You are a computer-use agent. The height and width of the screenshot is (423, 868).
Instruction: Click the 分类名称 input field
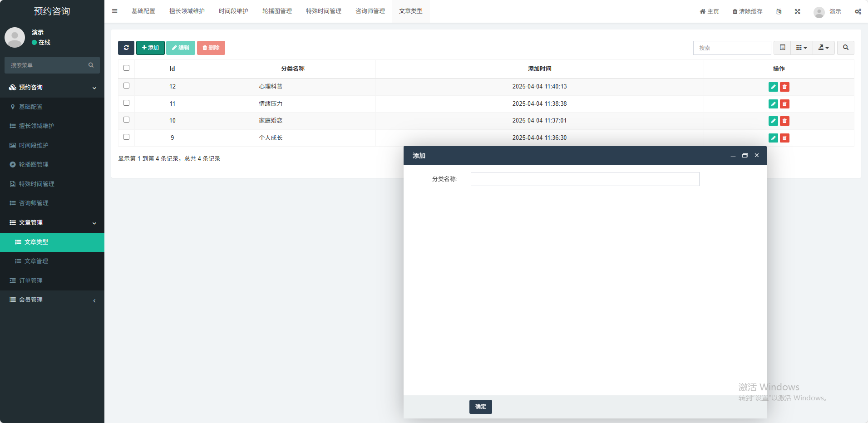(x=585, y=179)
